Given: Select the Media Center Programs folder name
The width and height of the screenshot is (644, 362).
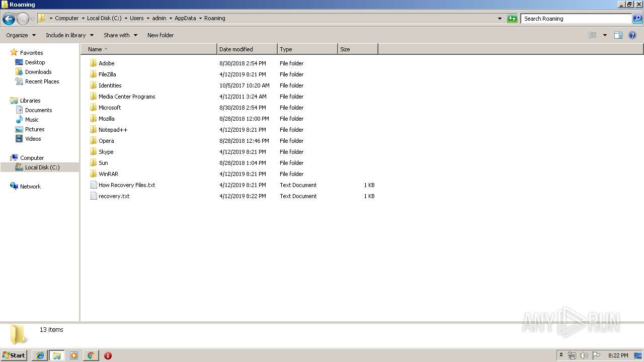Looking at the screenshot, I should tap(127, 97).
